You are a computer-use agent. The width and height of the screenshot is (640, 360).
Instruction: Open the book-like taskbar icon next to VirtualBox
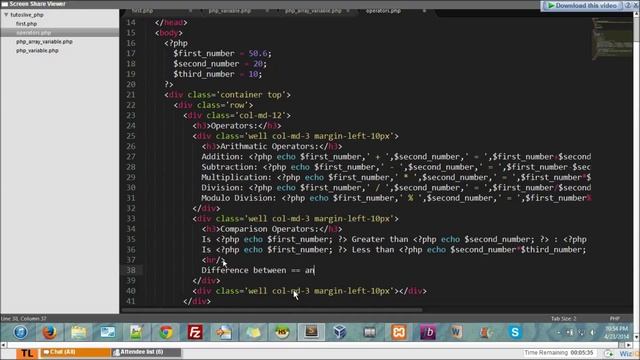pyautogui.click(x=369, y=332)
